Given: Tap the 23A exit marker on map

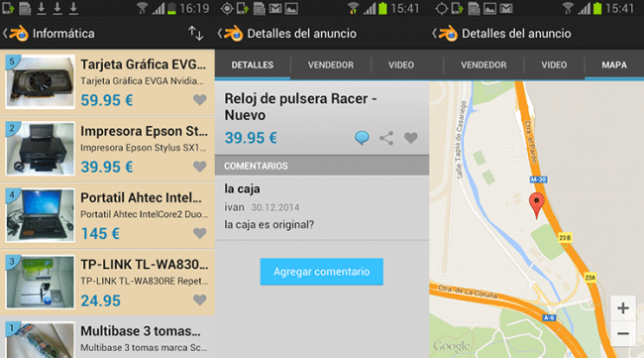Looking at the screenshot, I should [x=590, y=278].
